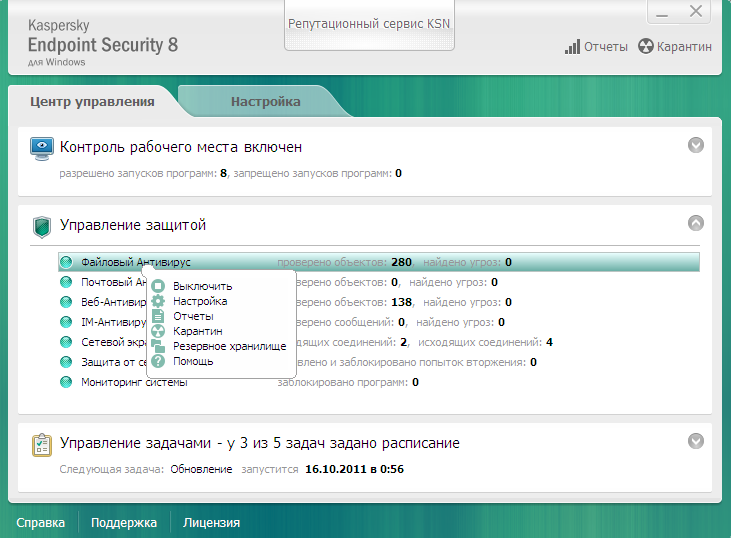Click the gear icon next to Настройка
The width and height of the screenshot is (731, 538).
(158, 301)
